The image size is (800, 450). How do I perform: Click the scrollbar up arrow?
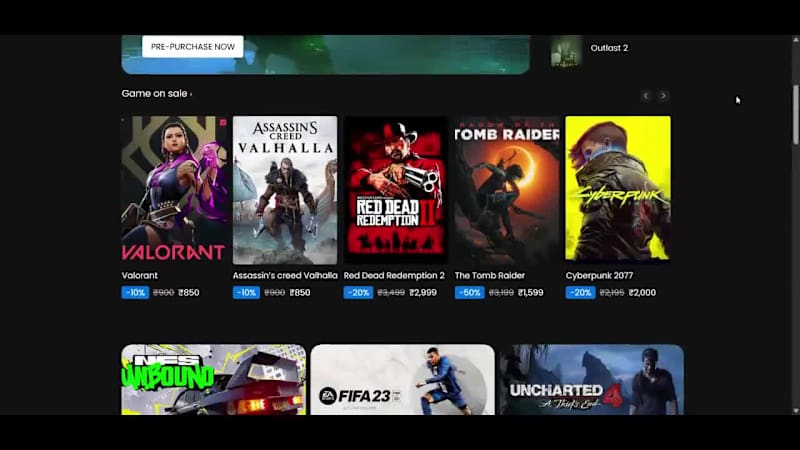pyautogui.click(x=796, y=39)
